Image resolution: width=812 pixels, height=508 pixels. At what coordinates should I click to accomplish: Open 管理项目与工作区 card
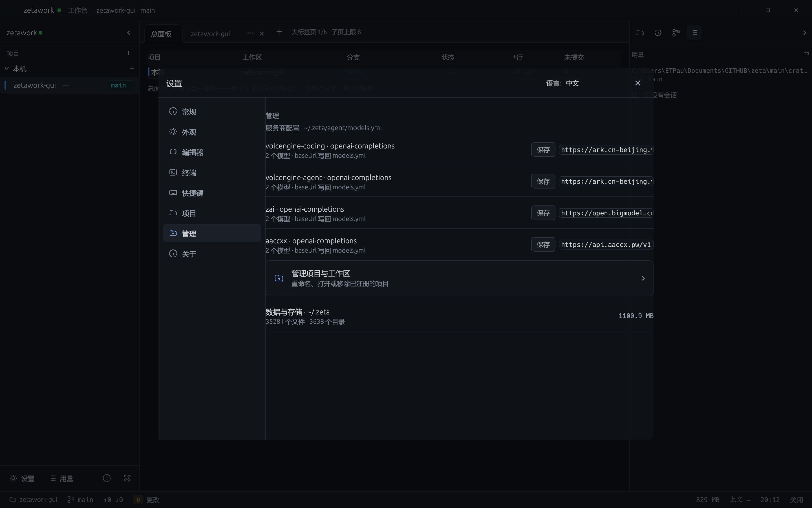coord(459,278)
